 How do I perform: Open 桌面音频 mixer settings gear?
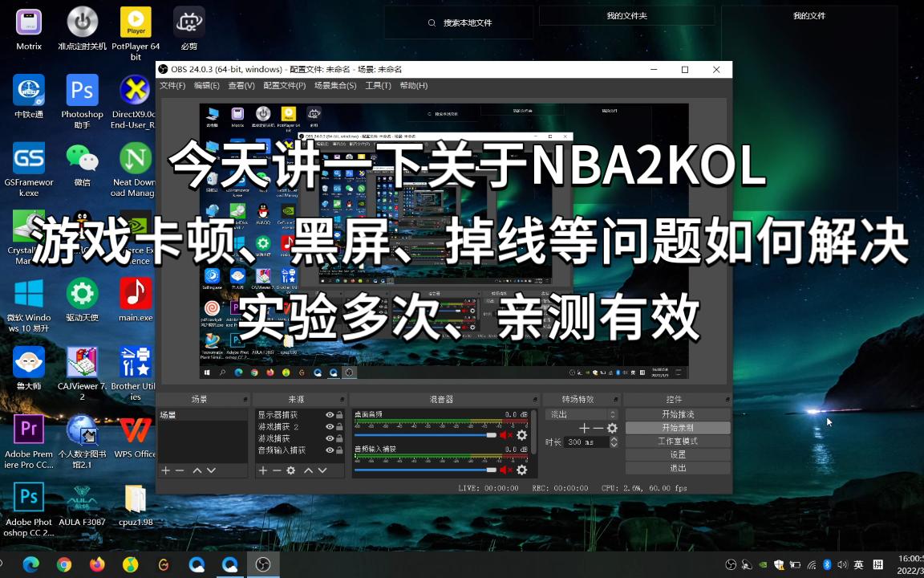[521, 435]
